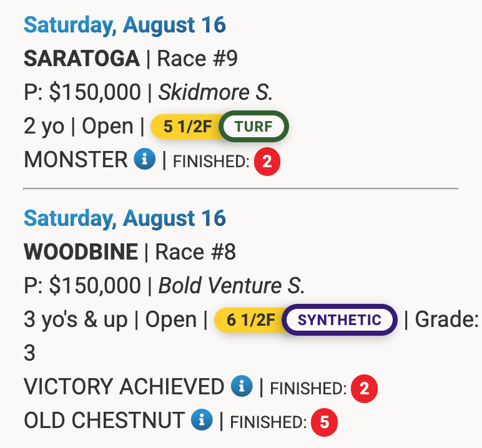
Task: Select the WOODBINE track name
Action: pos(81,251)
